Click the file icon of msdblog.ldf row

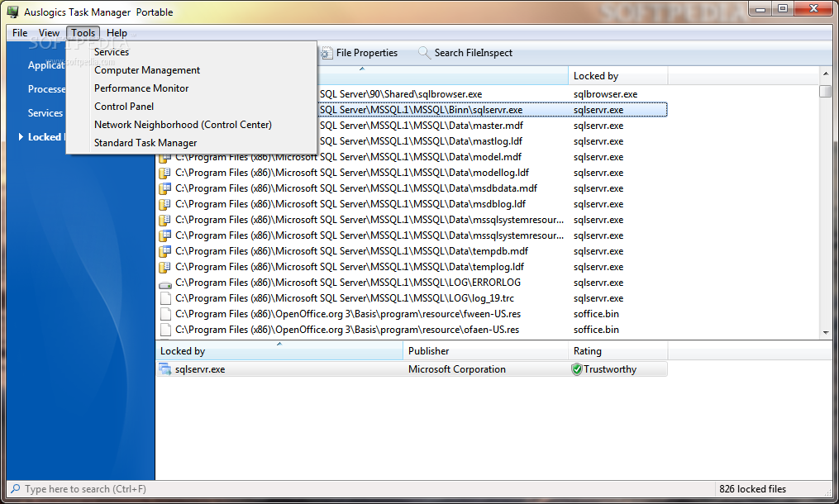coord(165,204)
